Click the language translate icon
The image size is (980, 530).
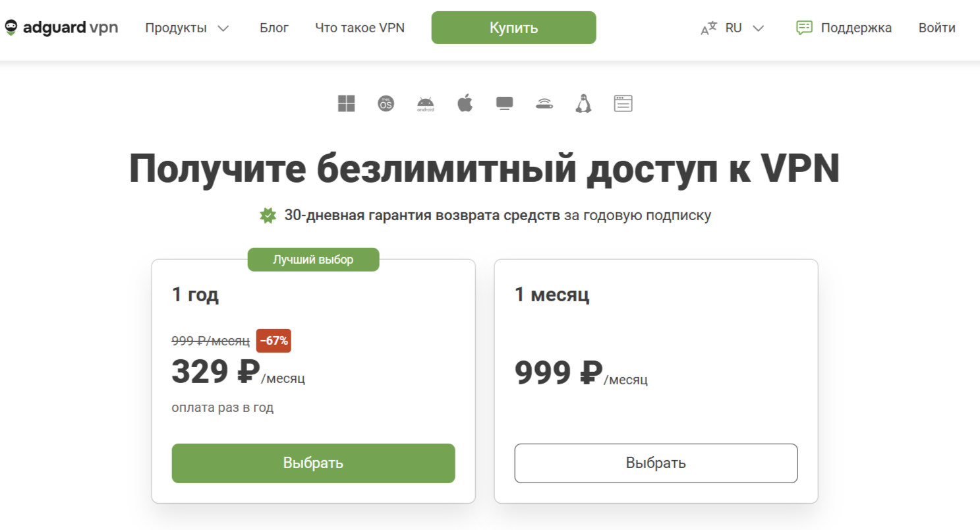pos(708,28)
